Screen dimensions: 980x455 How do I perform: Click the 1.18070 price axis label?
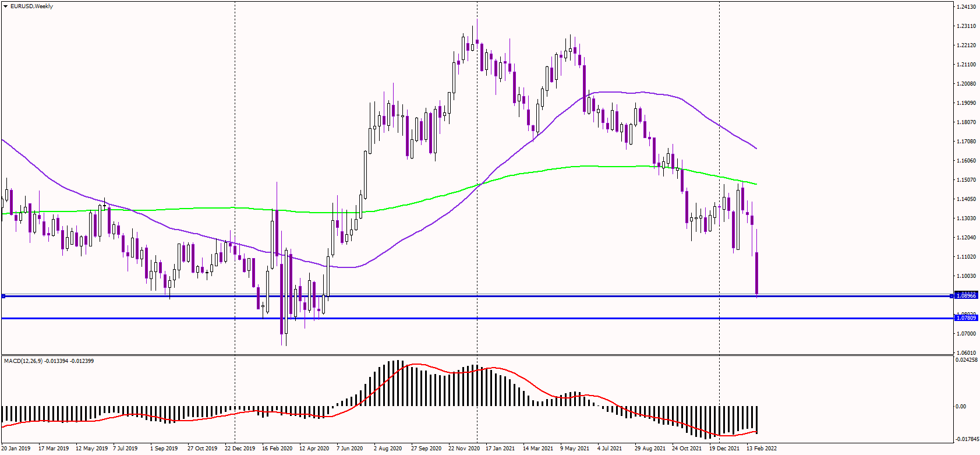pos(967,122)
